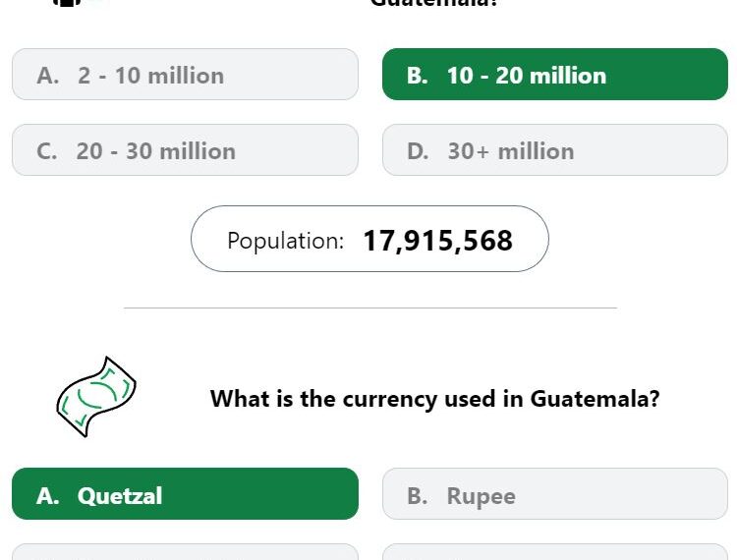This screenshot has height=560, width=737.
Task: Select Rupee as the currency answer
Action: point(555,494)
